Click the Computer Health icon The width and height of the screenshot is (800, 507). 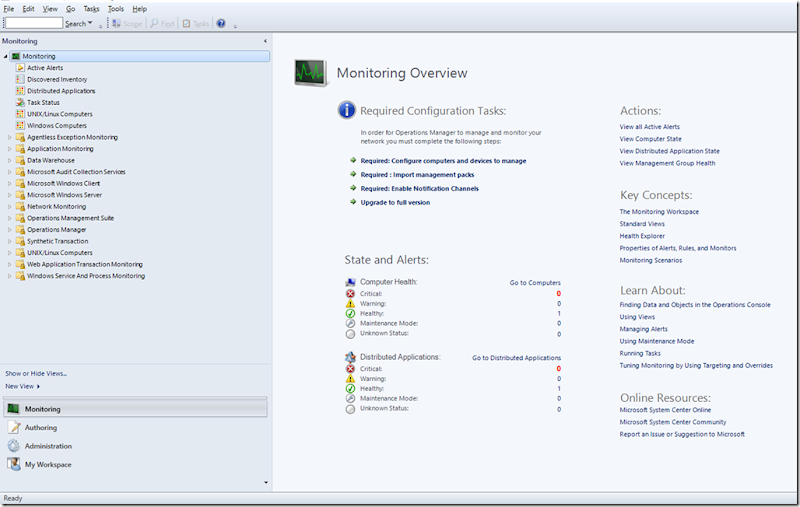pyautogui.click(x=350, y=282)
